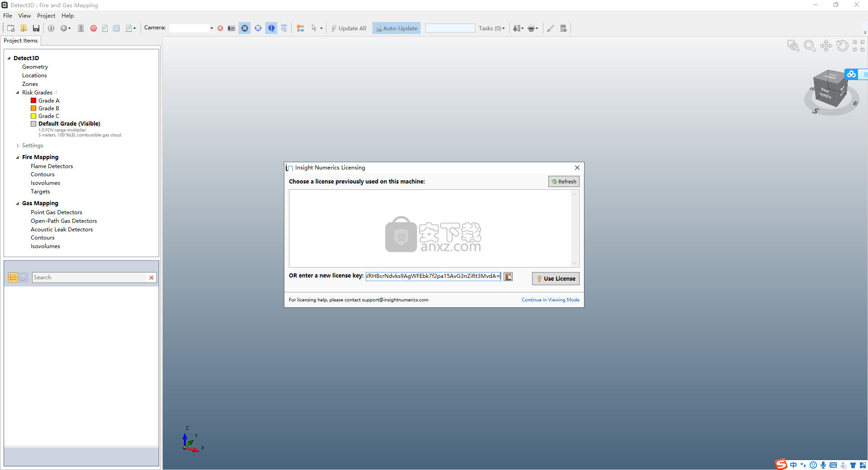Click the Grade A red color swatch
The width and height of the screenshot is (868, 470).
[33, 100]
